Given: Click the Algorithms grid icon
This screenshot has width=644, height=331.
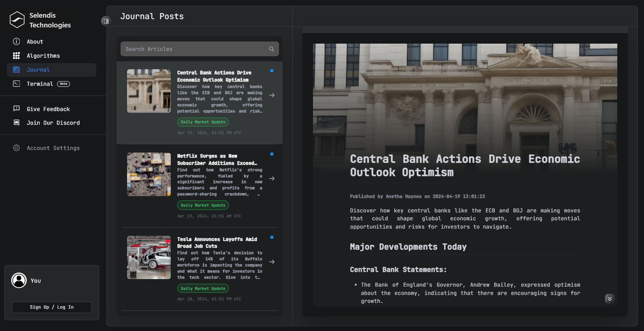Looking at the screenshot, I should click(x=17, y=56).
